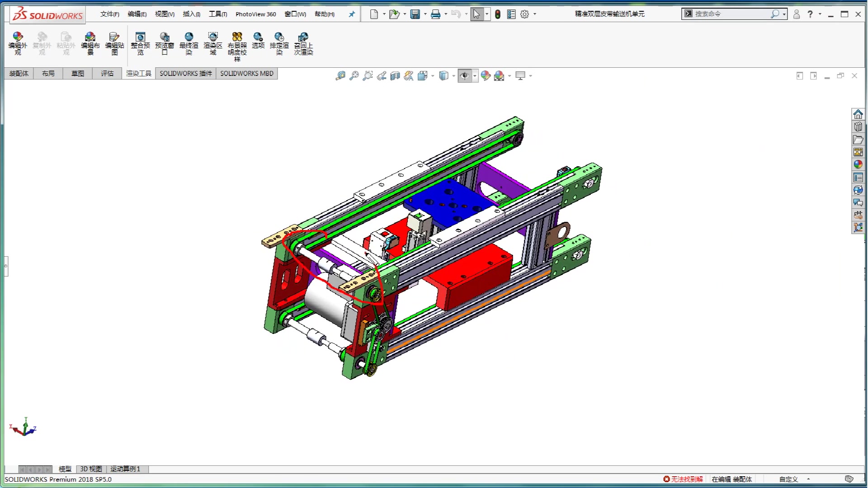868x488 pixels.
Task: Select the 最终渲染 (Final Render) tool
Action: [x=189, y=43]
